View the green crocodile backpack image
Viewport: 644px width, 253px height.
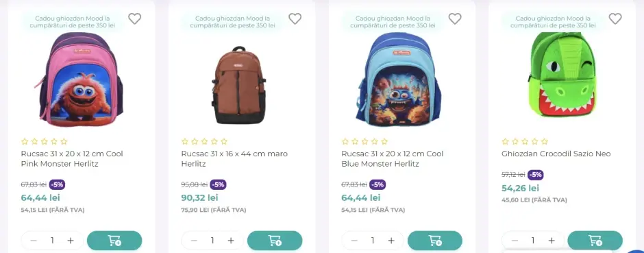562,75
